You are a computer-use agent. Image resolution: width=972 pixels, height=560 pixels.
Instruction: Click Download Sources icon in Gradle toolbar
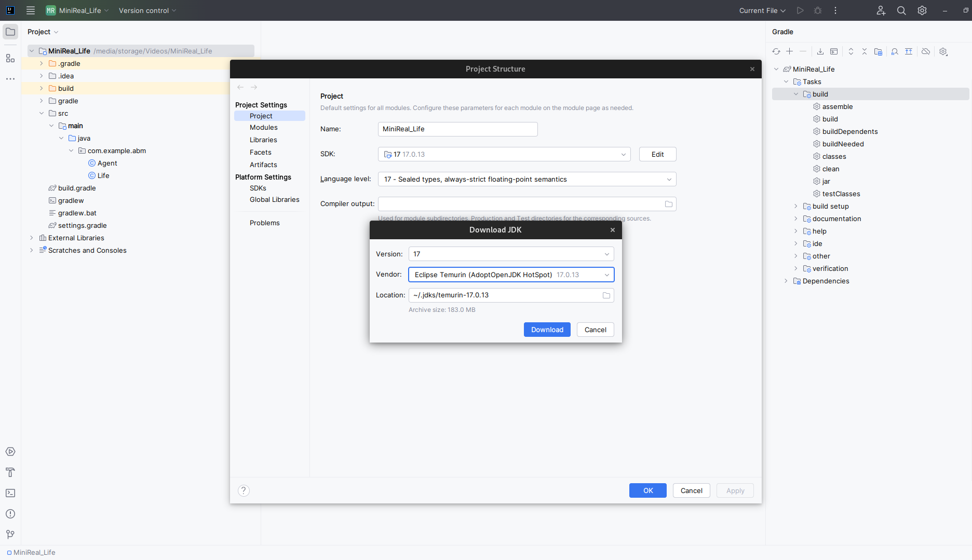pos(820,51)
